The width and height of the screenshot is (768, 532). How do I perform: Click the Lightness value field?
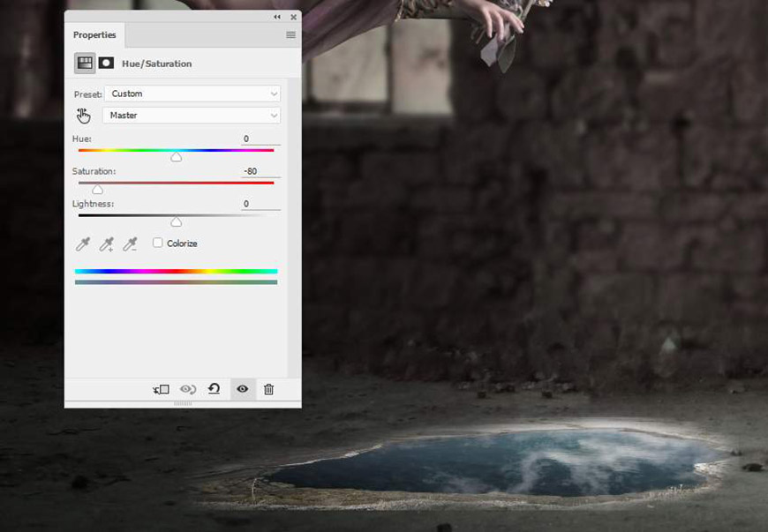(260, 204)
